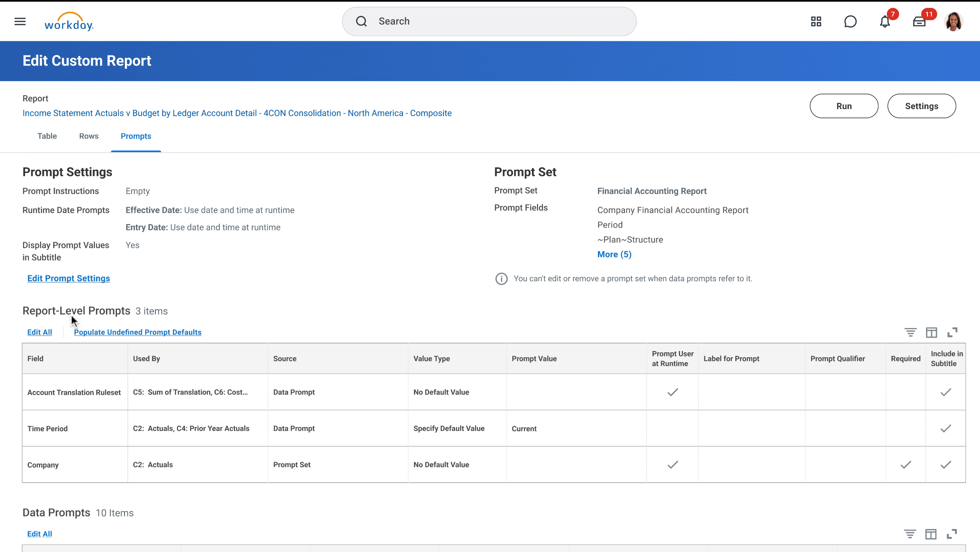Click the Source column header
The image size is (980, 552).
338,359
